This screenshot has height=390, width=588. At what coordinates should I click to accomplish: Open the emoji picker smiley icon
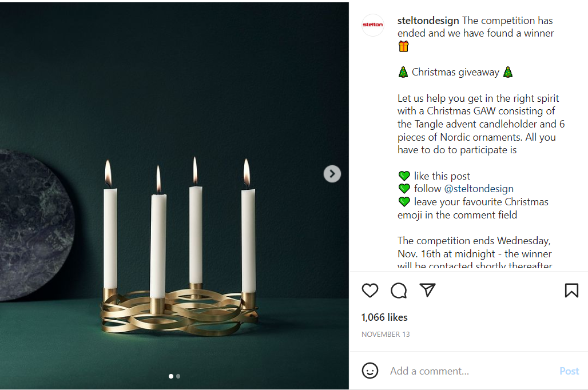[x=370, y=371]
